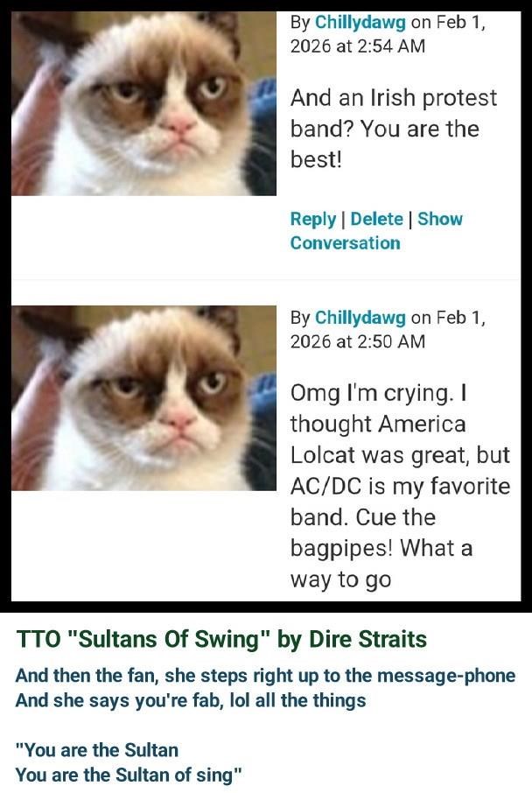532x793 pixels.
Task: Click "AC/DC" in the second comment
Action: pyautogui.click(x=325, y=487)
